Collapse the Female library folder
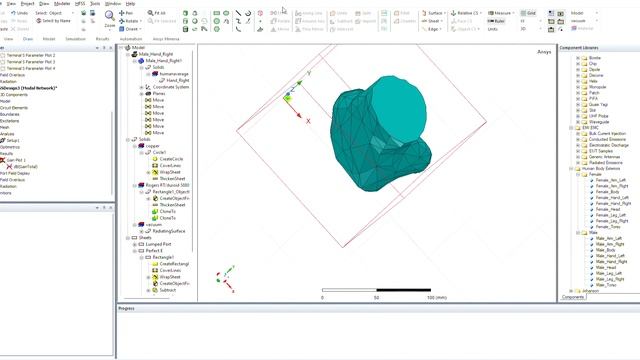 pyautogui.click(x=578, y=174)
